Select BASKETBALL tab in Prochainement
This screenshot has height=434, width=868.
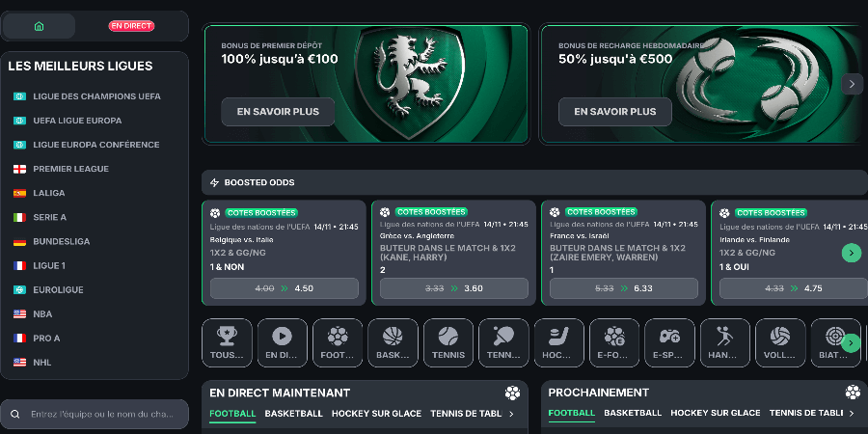point(633,413)
